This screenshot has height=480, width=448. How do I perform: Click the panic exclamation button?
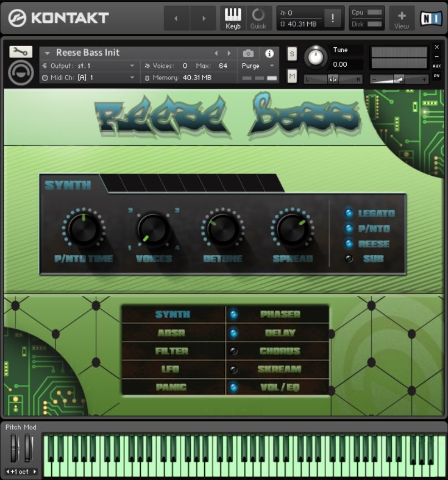point(333,18)
